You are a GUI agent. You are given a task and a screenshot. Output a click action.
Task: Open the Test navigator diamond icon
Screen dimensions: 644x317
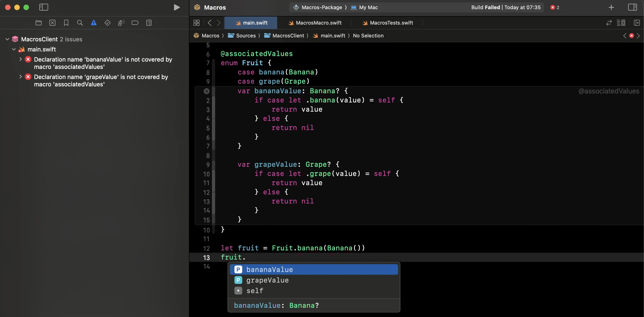pos(107,23)
